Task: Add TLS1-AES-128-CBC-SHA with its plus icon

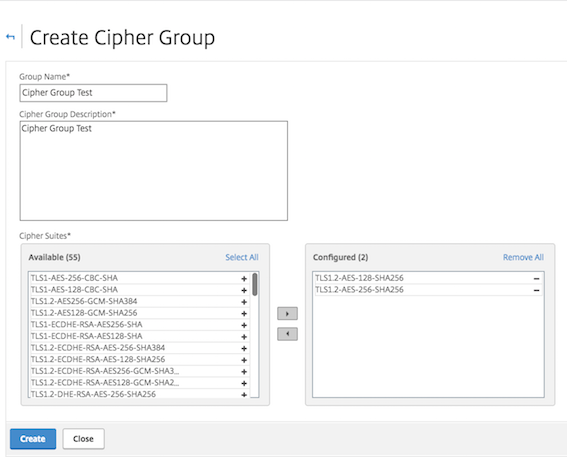Action: point(244,290)
